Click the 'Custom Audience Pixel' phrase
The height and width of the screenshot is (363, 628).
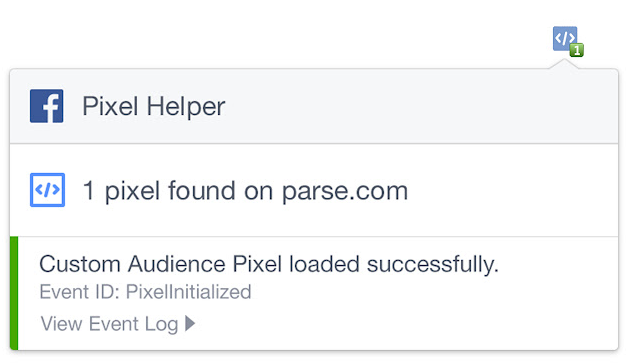161,264
